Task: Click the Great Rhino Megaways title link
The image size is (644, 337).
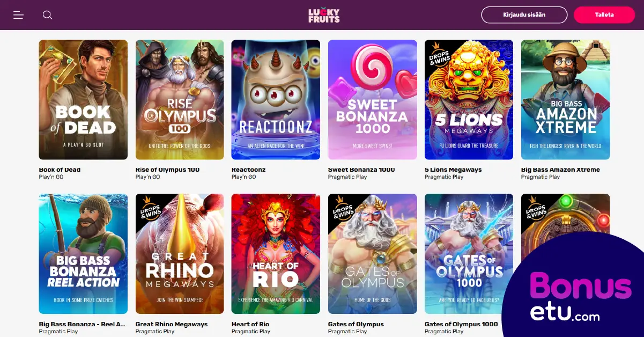Action: pos(172,324)
